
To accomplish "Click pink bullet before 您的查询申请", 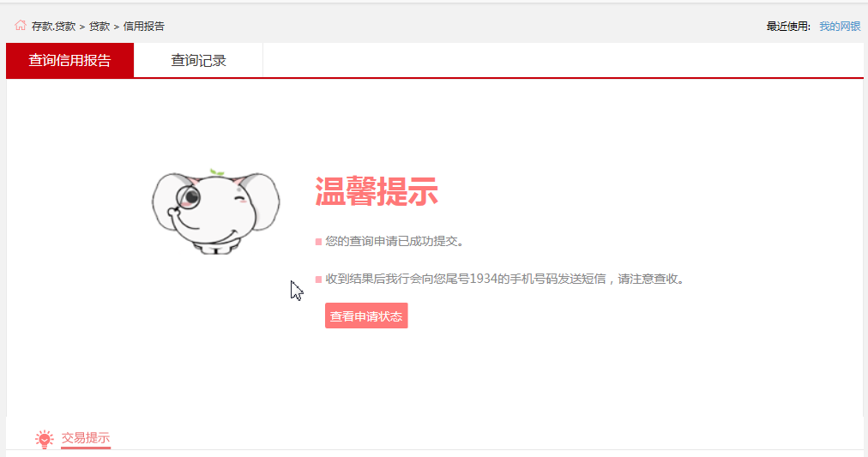I will 318,242.
